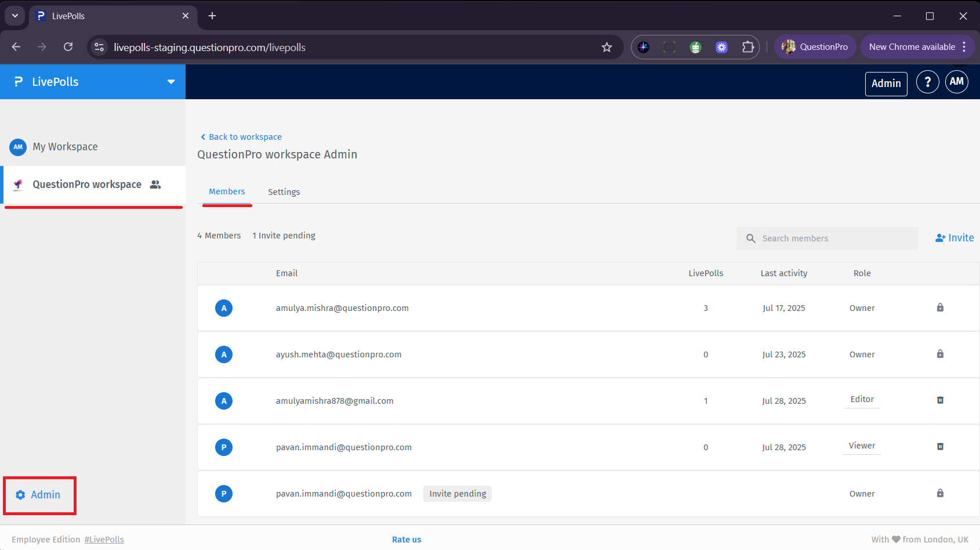Screen dimensions: 980x550
Task: Open the Chrome tab search dropdown
Action: (14, 16)
